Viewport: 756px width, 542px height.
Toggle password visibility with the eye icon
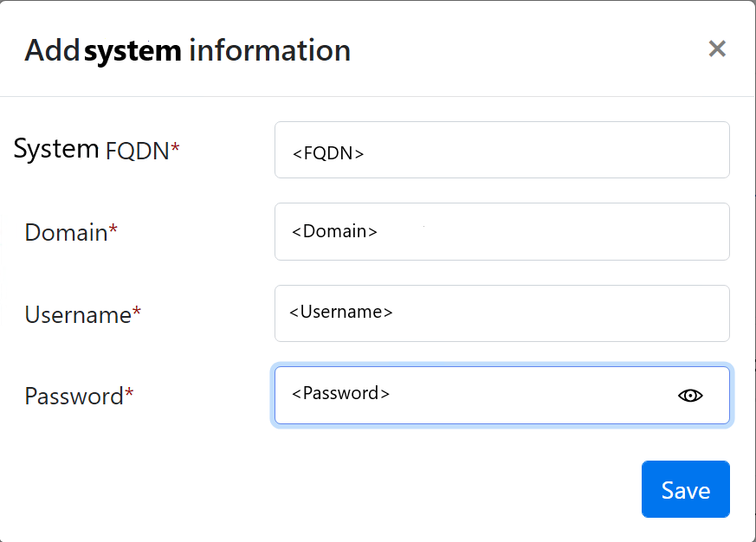690,396
